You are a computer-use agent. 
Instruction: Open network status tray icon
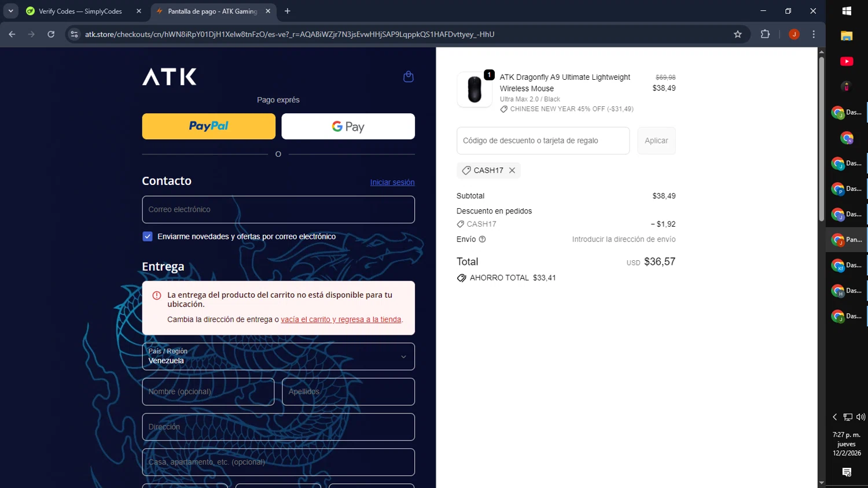tap(848, 417)
